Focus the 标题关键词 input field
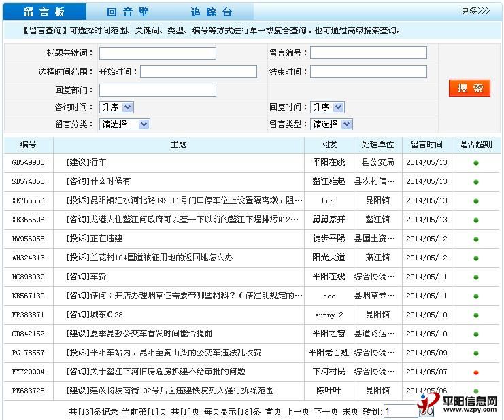 158,53
